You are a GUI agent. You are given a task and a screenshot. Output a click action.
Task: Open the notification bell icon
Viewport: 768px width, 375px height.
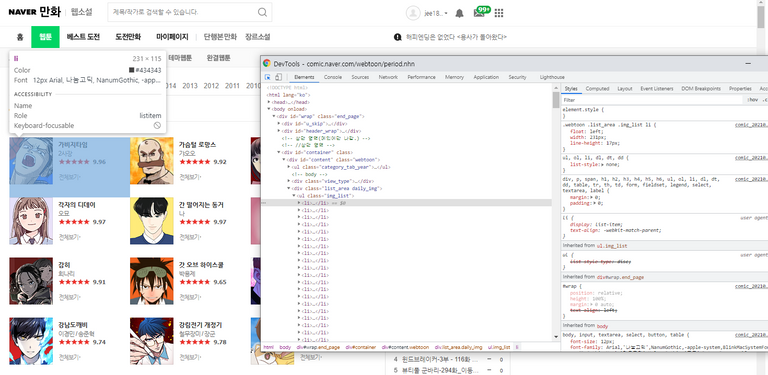pyautogui.click(x=459, y=13)
